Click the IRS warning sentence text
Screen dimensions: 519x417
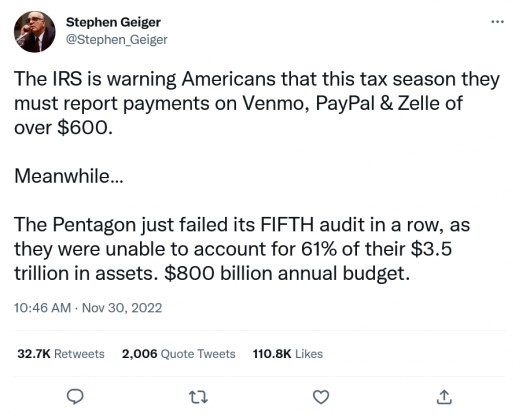(x=257, y=103)
